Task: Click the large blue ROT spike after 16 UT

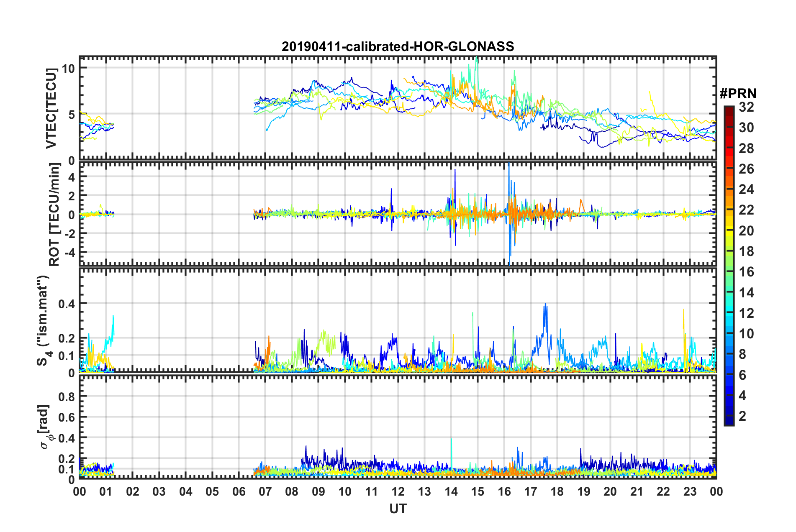Action: pos(509,213)
